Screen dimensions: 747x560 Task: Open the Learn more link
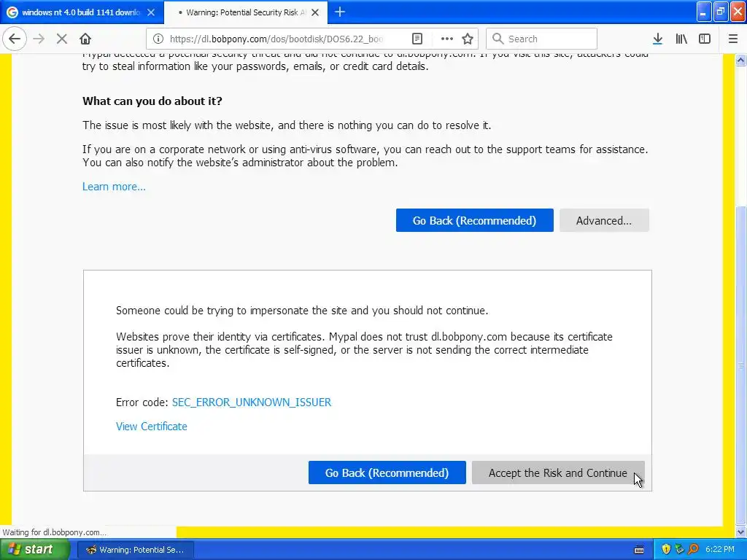[114, 187]
